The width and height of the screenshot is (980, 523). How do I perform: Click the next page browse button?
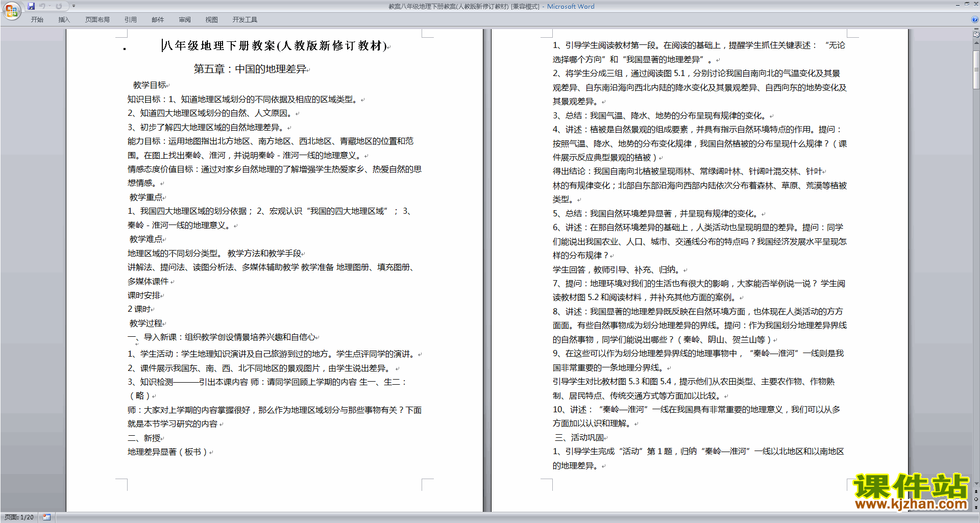(x=976, y=507)
